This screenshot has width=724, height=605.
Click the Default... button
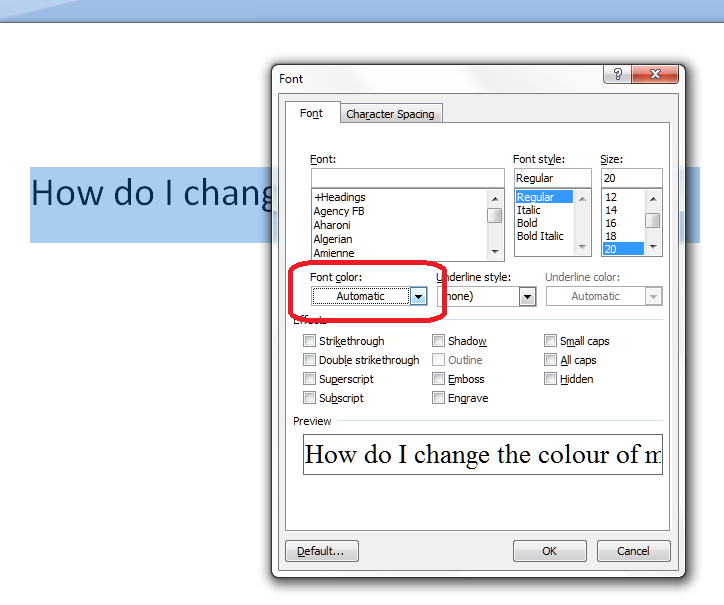click(x=322, y=551)
